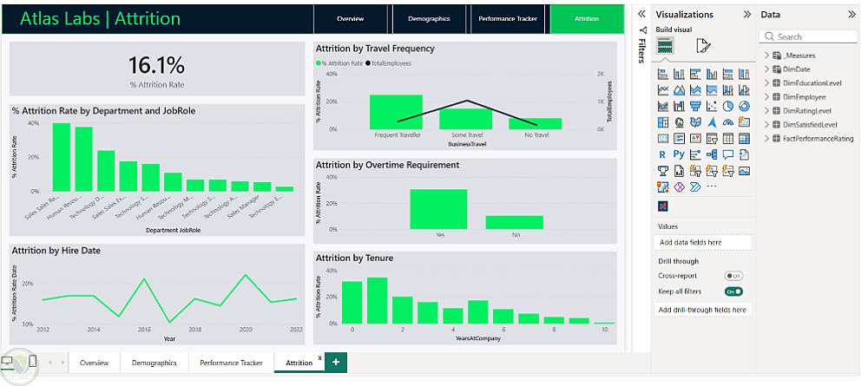This screenshot has height=386, width=868.
Task: Select the table visual
Action: pyautogui.click(x=728, y=138)
